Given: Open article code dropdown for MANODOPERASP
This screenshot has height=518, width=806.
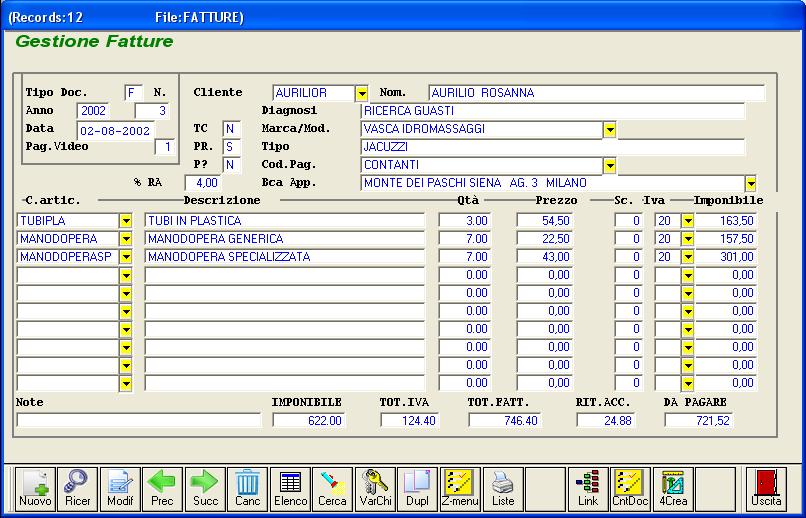Looking at the screenshot, I should [x=126, y=257].
